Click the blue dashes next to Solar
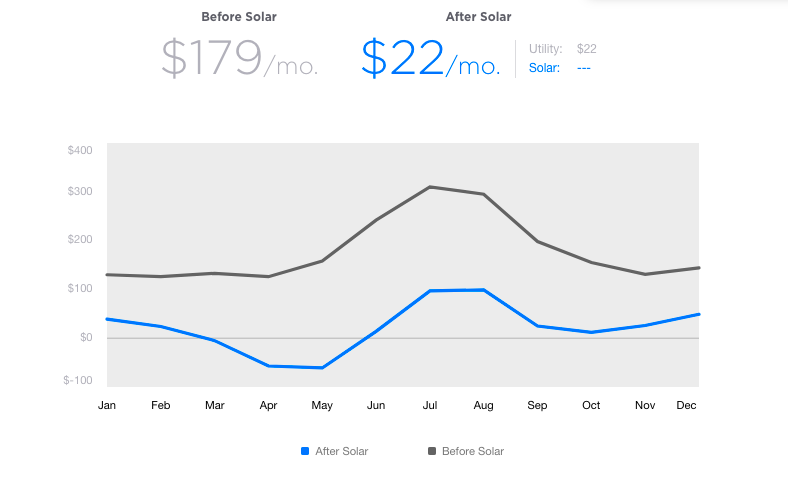The image size is (788, 492). (584, 68)
